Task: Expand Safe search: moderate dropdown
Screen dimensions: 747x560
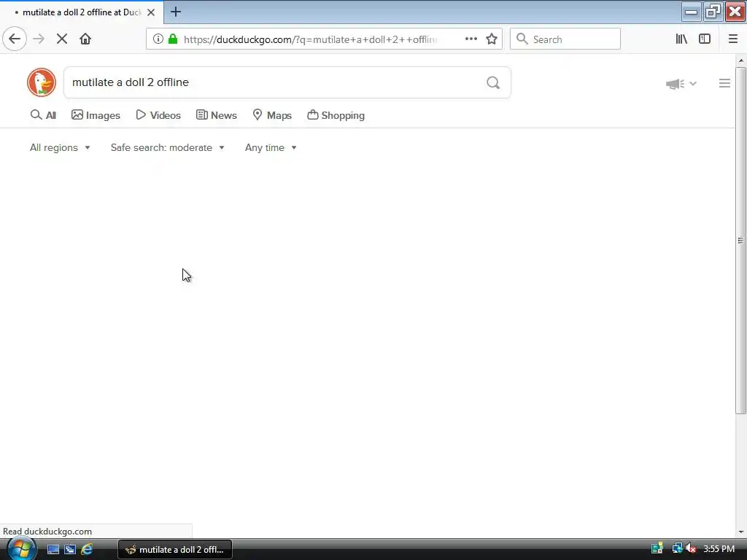Action: pos(168,147)
